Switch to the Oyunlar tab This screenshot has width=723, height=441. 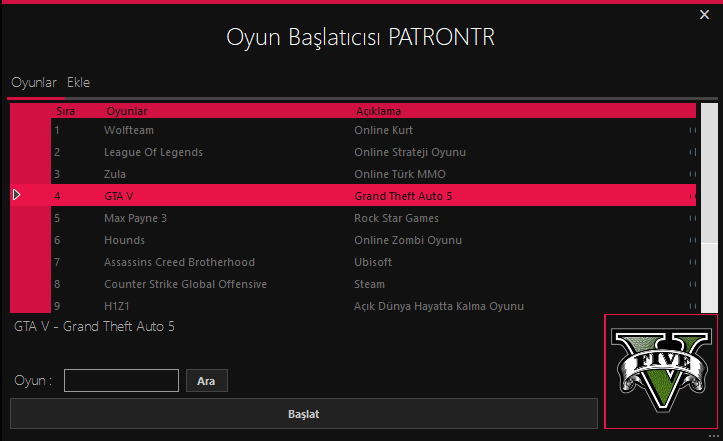[34, 83]
